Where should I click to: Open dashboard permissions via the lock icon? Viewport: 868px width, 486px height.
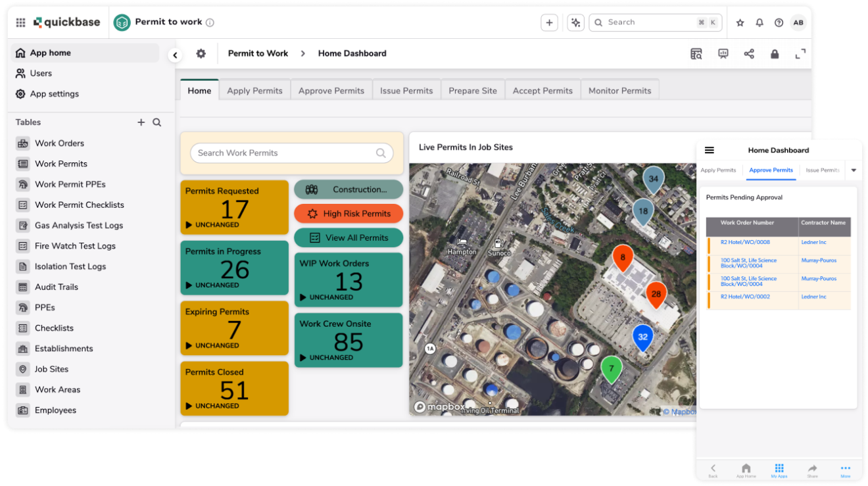click(775, 53)
